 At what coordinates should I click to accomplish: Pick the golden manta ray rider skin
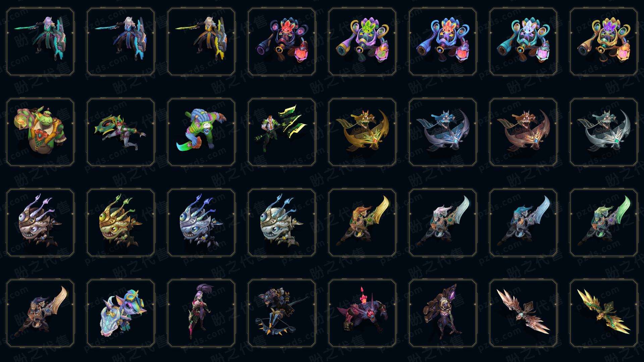(362, 132)
